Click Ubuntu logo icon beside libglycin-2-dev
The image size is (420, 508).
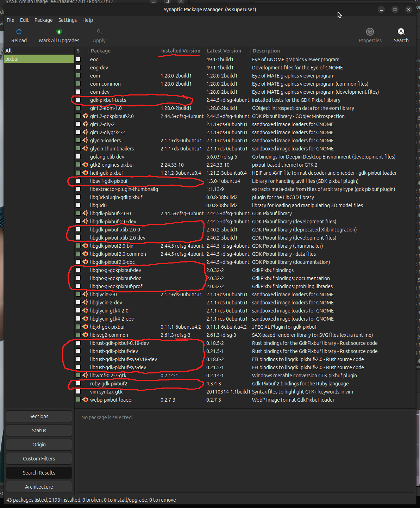85,302
